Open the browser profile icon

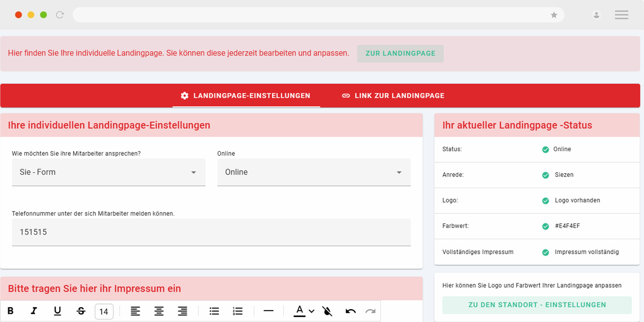(x=596, y=15)
